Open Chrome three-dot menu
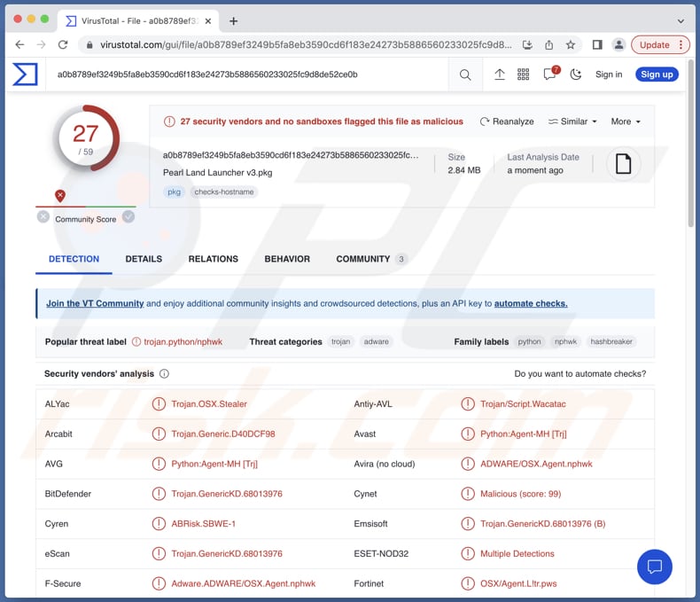Viewport: 700px width, 602px height. [681, 44]
